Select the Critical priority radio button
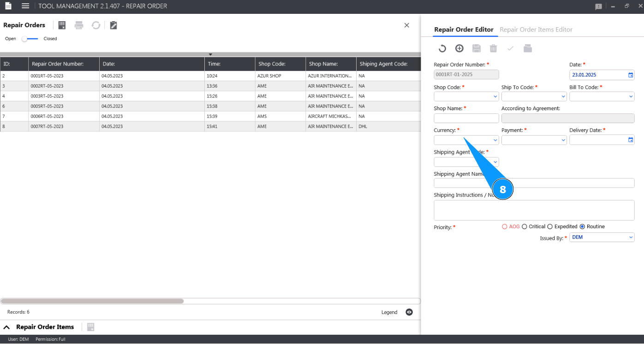The width and height of the screenshot is (644, 344). click(524, 227)
